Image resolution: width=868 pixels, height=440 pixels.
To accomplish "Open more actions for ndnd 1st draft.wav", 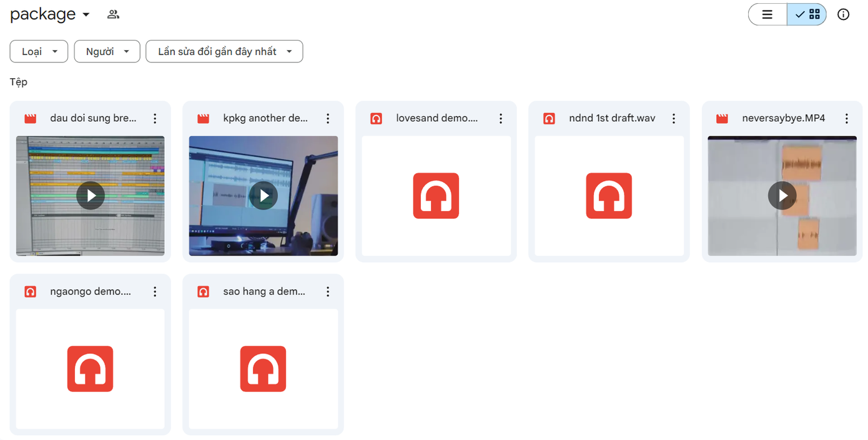I will pyautogui.click(x=674, y=118).
